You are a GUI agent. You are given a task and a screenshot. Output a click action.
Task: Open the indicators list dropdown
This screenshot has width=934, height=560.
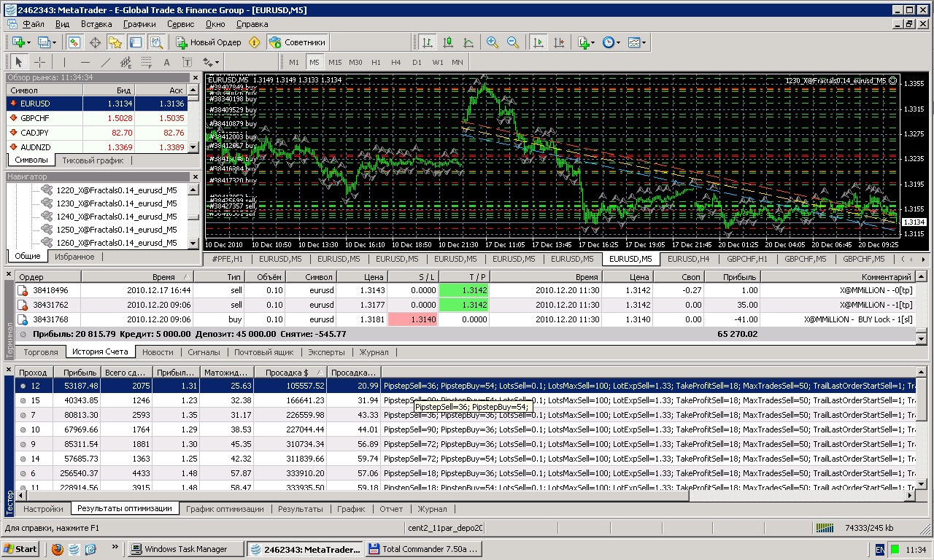click(x=586, y=43)
